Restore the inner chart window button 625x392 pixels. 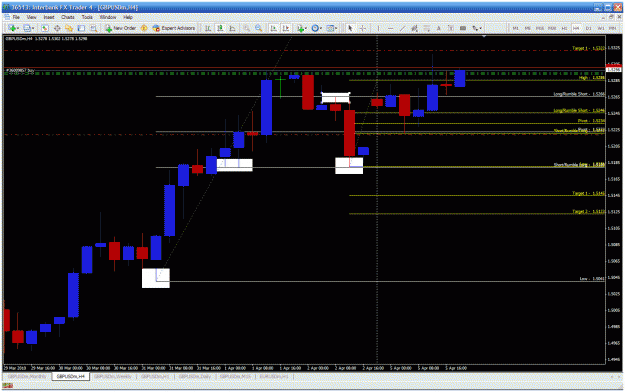click(611, 17)
